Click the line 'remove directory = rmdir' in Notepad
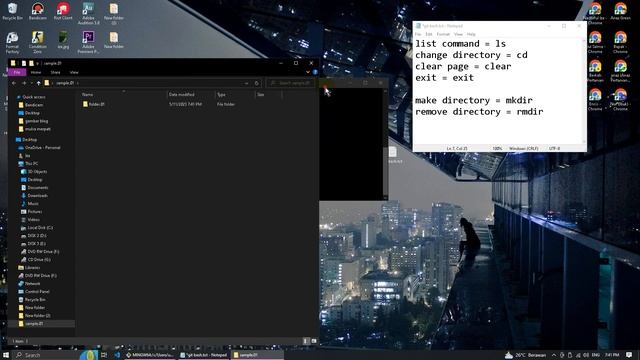 pos(479,112)
